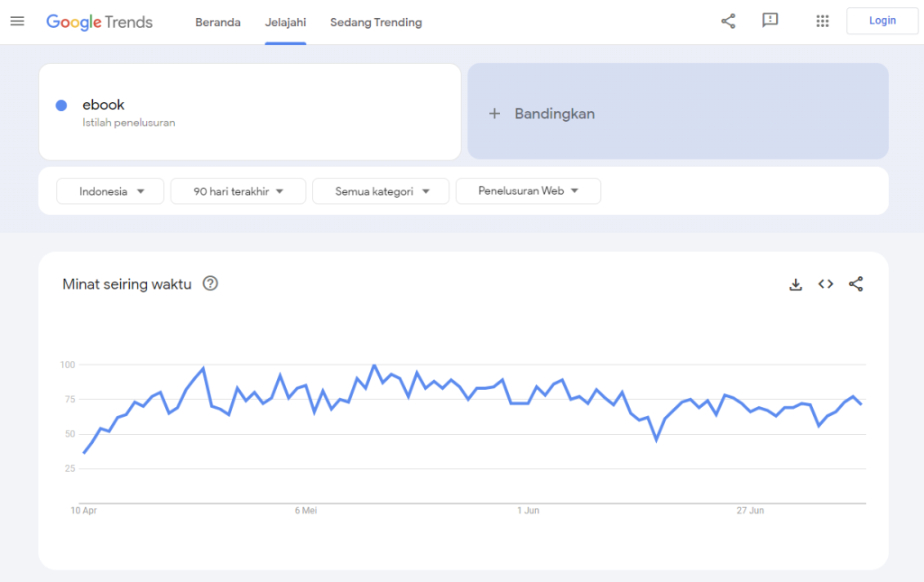
Task: Click the Login button
Action: click(x=882, y=20)
